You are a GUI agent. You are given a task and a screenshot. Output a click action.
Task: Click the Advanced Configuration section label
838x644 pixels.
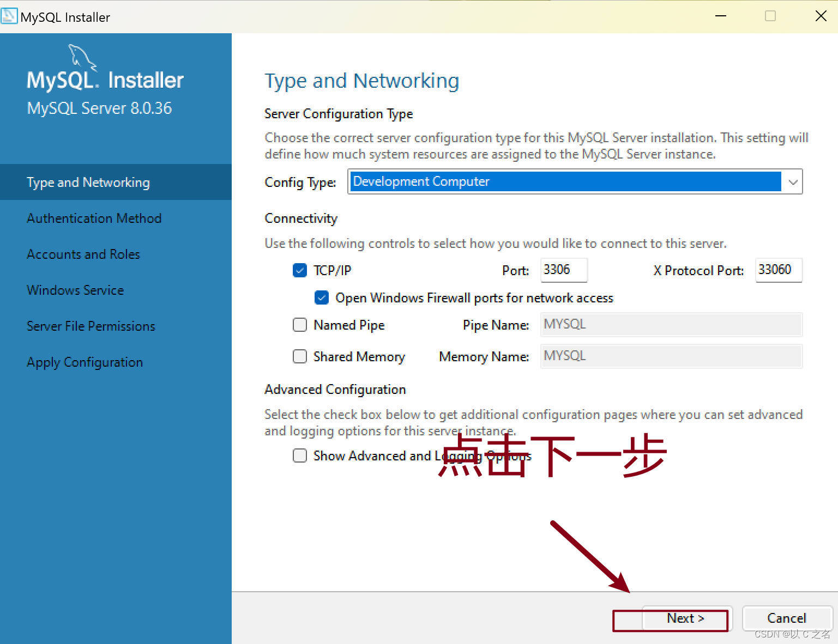coord(335,390)
